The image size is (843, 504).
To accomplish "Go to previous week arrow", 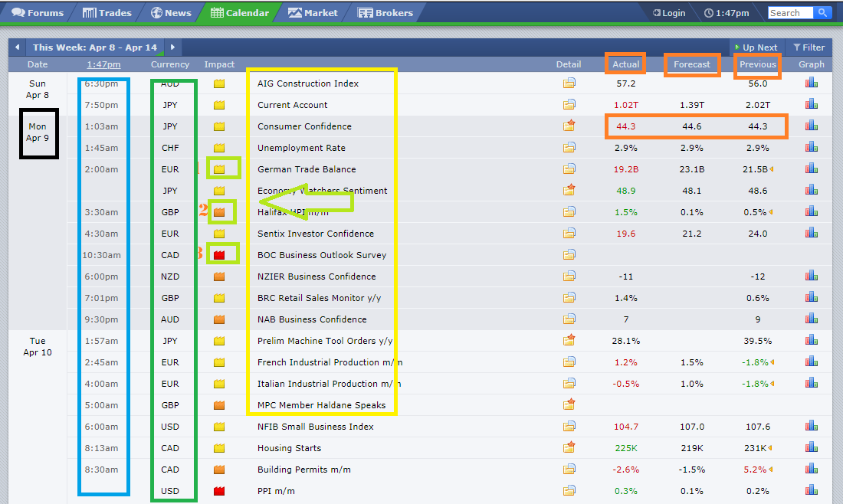I will click(x=17, y=47).
